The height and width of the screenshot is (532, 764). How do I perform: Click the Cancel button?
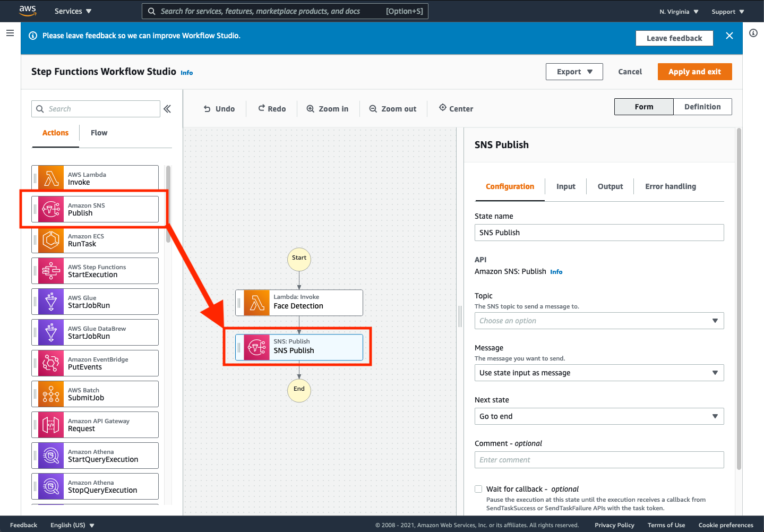(x=630, y=72)
